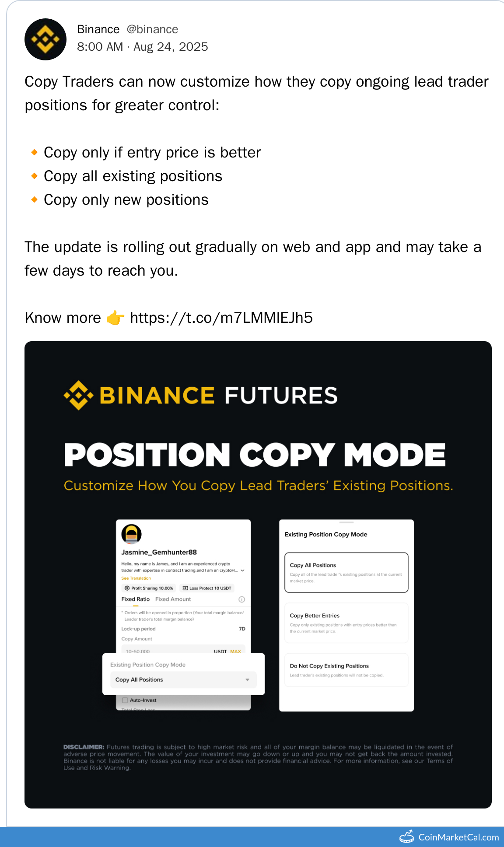Choose Do Not Copy Existing Positions

(x=346, y=670)
